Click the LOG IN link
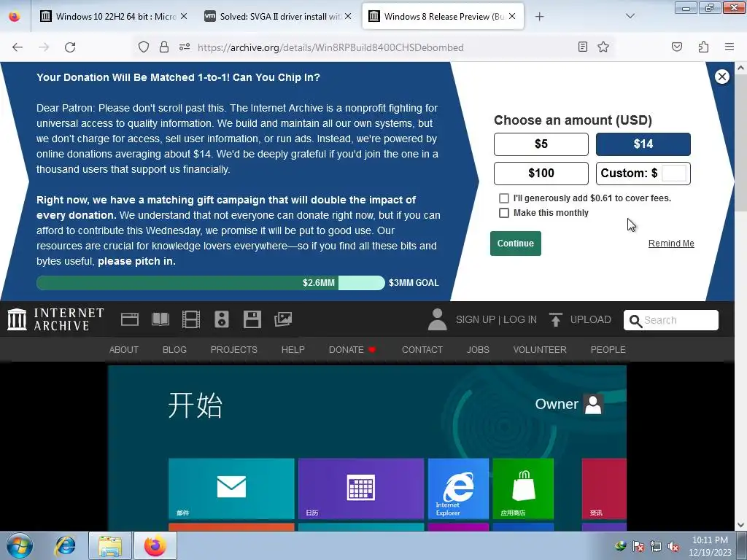The width and height of the screenshot is (747, 560). (519, 319)
